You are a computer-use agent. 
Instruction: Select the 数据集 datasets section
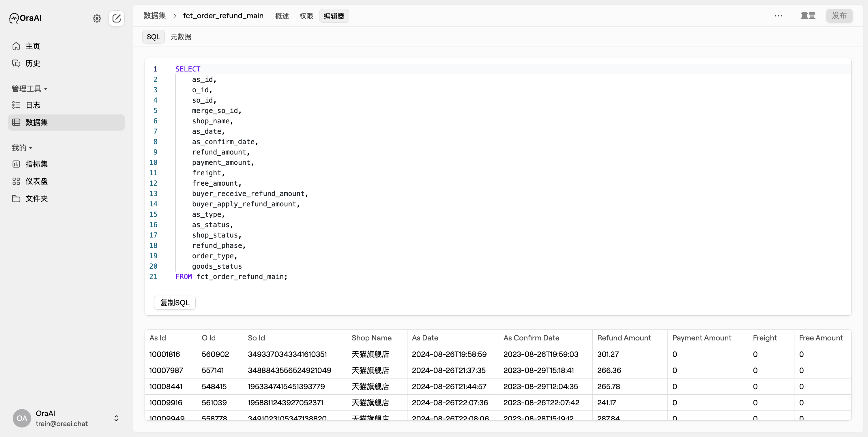tap(36, 122)
